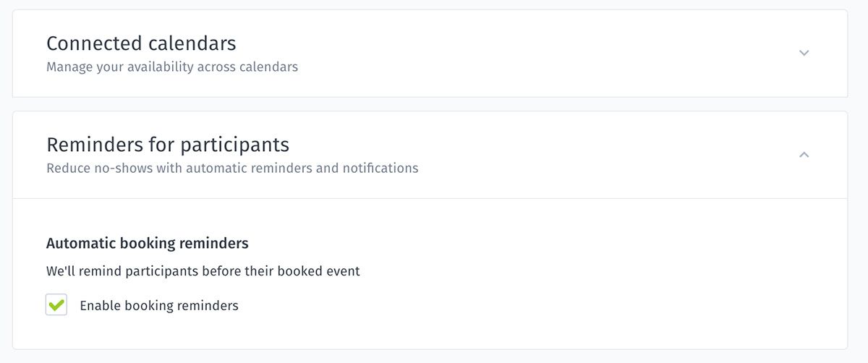Screen dimensions: 868x363
Task: Click the "Reminders for participants" section title
Action: [x=168, y=145]
